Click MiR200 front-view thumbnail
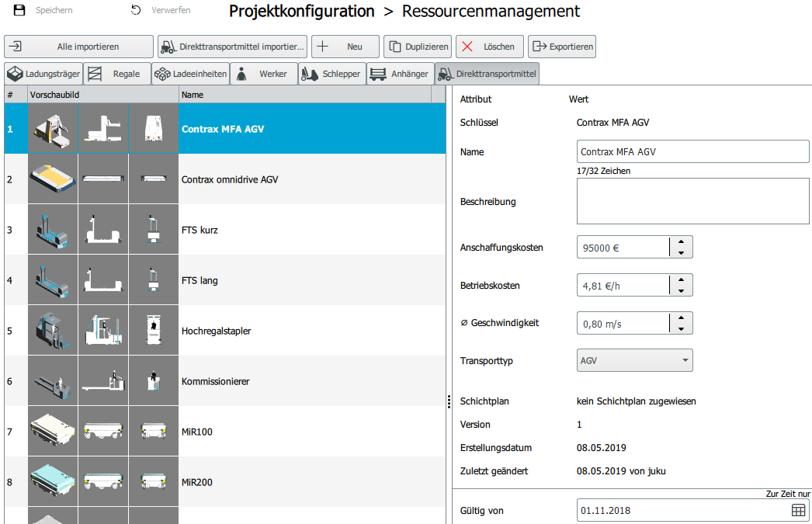The width and height of the screenshot is (812, 524). (154, 481)
